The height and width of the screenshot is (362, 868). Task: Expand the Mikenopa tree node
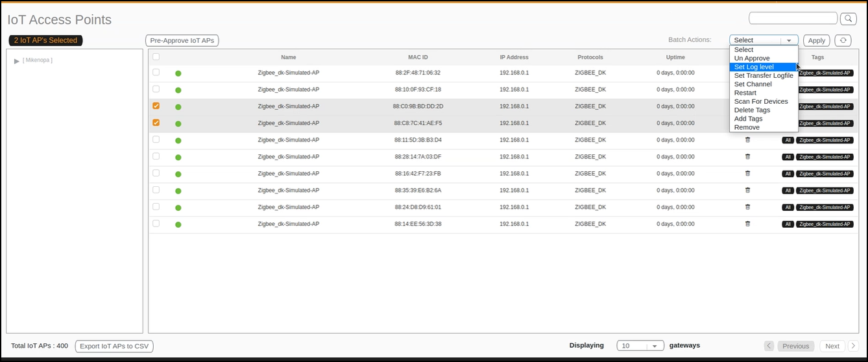click(x=17, y=61)
